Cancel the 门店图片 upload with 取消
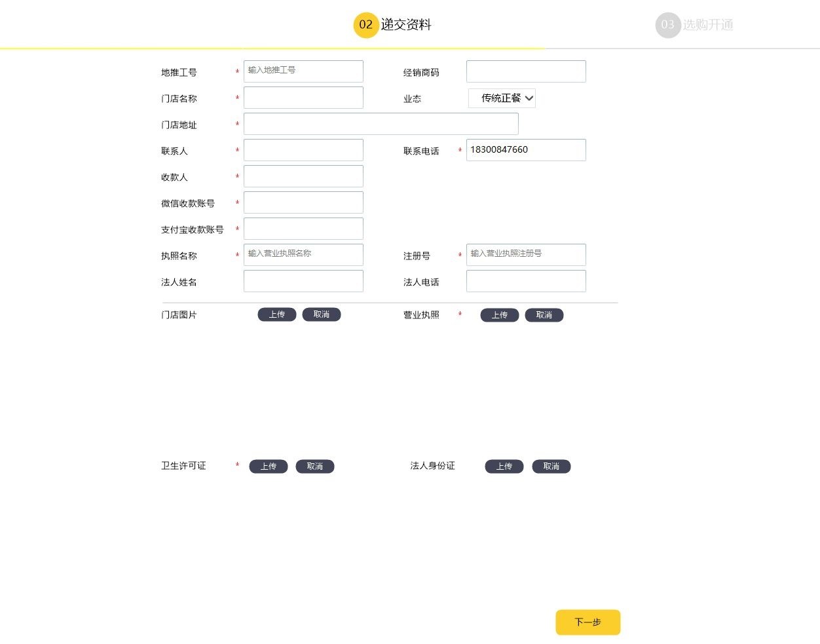The image size is (820, 644). pos(322,314)
